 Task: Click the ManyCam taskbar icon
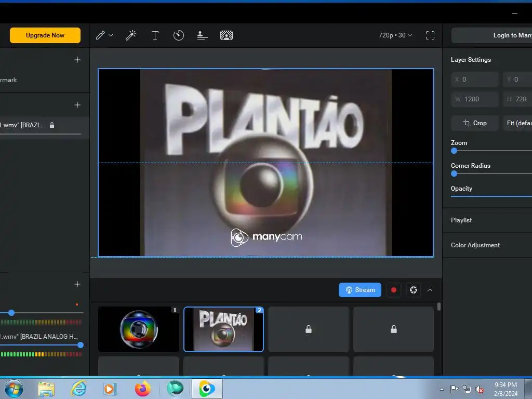pyautogui.click(x=207, y=389)
